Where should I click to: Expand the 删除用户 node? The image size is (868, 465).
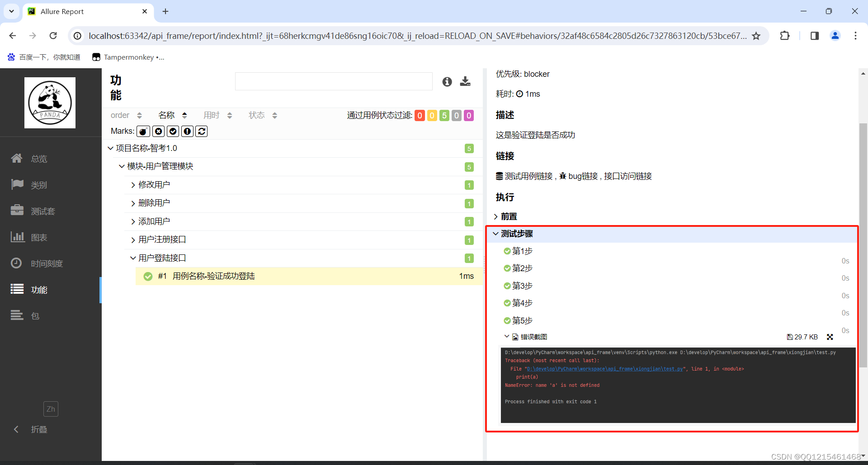(303, 203)
